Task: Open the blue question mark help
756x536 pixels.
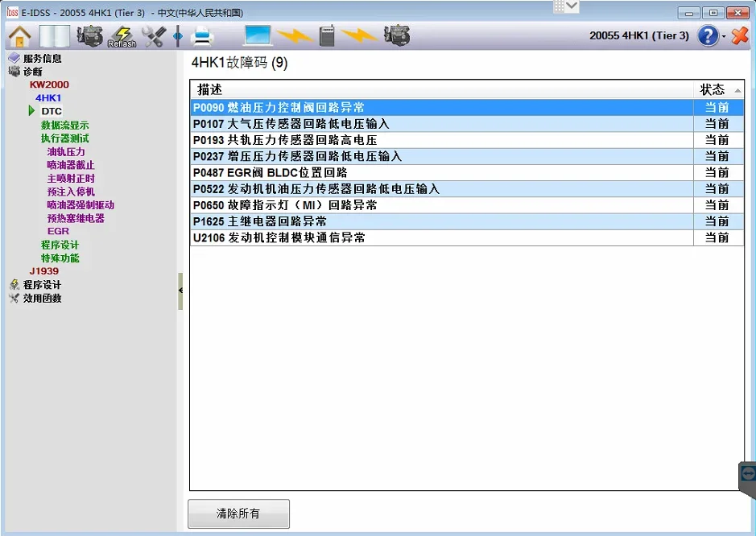Action: pyautogui.click(x=708, y=36)
